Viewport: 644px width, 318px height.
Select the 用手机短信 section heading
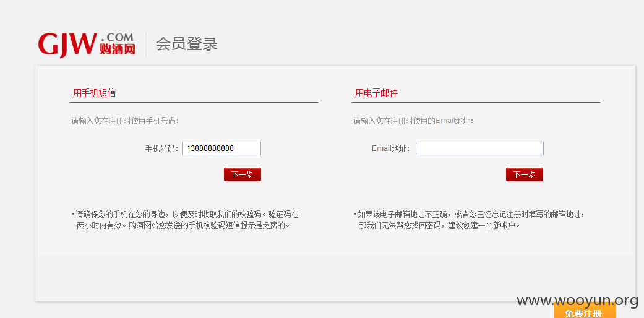tap(95, 93)
